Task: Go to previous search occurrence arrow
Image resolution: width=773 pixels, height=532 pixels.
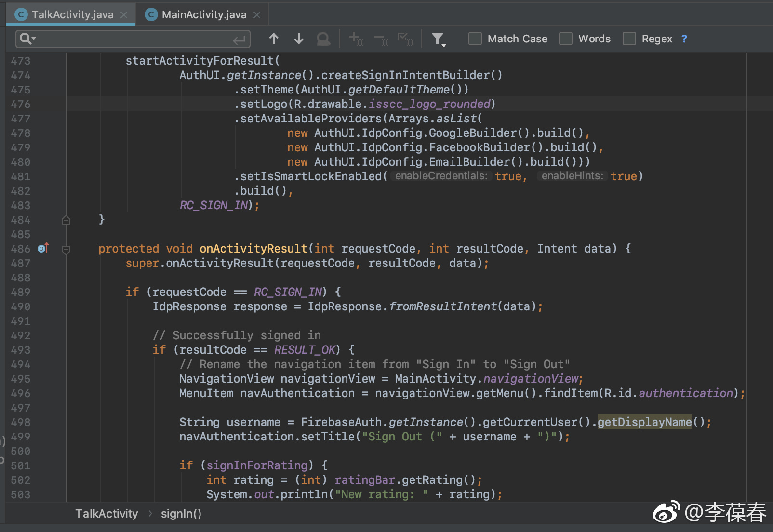Action: (274, 39)
